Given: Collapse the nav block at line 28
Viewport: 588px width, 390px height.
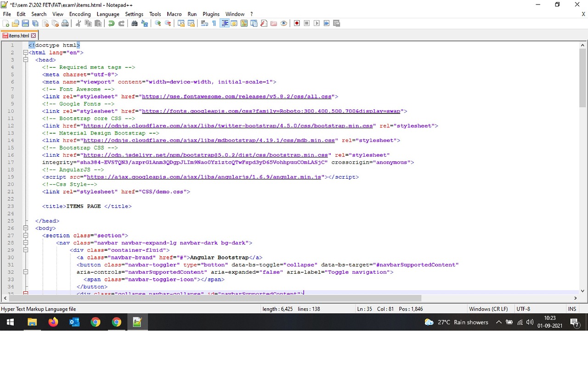Looking at the screenshot, I should (x=26, y=243).
